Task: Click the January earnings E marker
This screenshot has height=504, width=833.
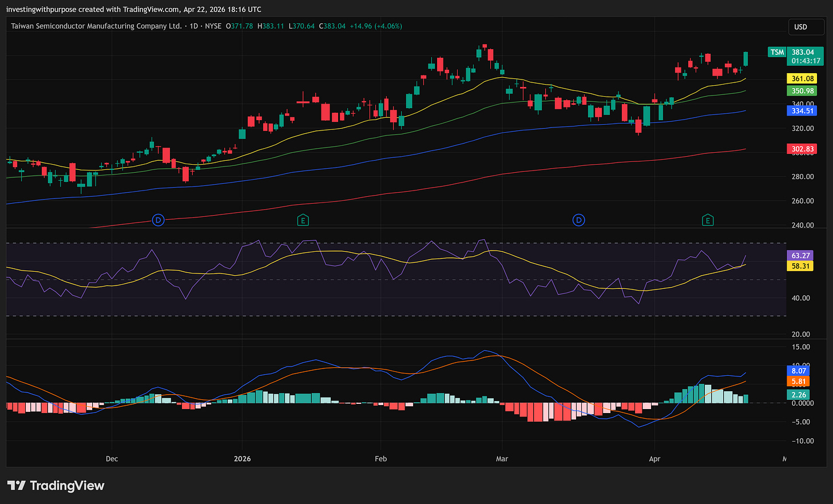Action: point(303,220)
